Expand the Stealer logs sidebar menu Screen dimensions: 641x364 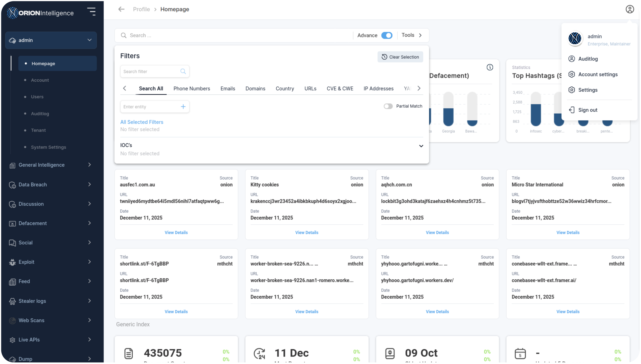(51, 301)
